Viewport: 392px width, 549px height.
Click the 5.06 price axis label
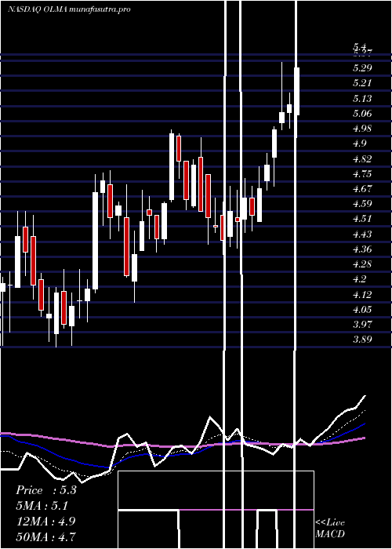(362, 114)
